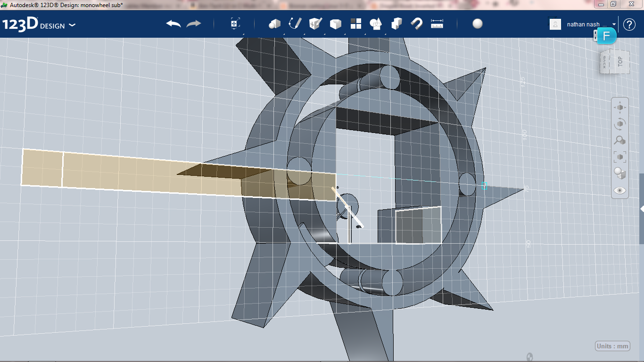Open the Pattern squares tool icon
The image size is (644, 362).
pyautogui.click(x=356, y=24)
